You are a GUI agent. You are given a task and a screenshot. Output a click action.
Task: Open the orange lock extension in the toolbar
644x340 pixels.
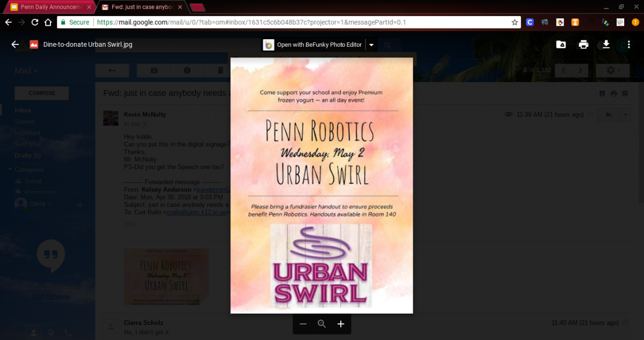click(575, 22)
